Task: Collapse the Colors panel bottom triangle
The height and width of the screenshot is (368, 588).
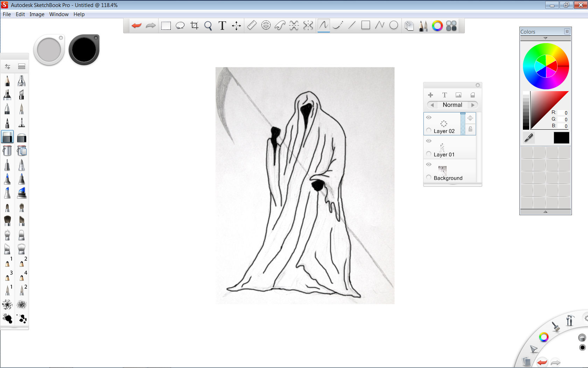Action: [545, 212]
